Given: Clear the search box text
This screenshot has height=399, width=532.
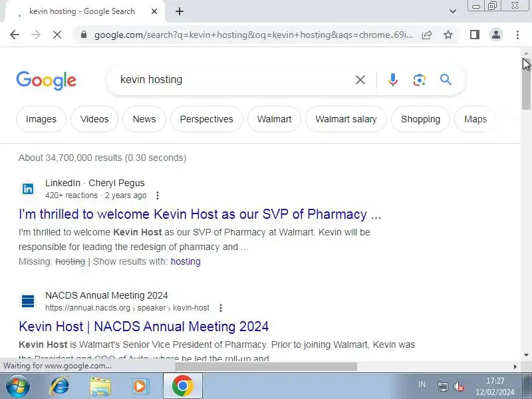Looking at the screenshot, I should click(x=360, y=80).
